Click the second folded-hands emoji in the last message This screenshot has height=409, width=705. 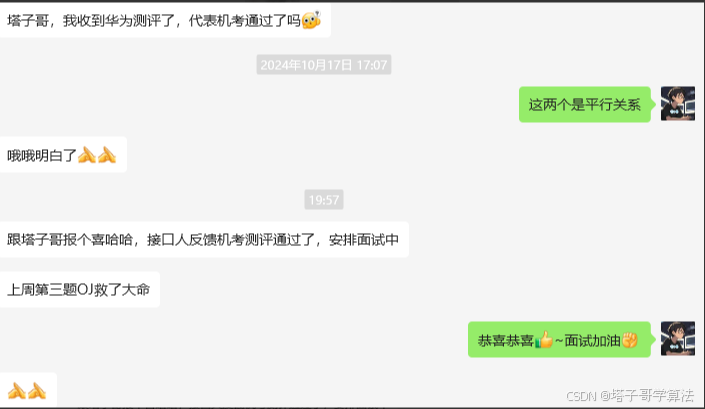click(x=37, y=391)
